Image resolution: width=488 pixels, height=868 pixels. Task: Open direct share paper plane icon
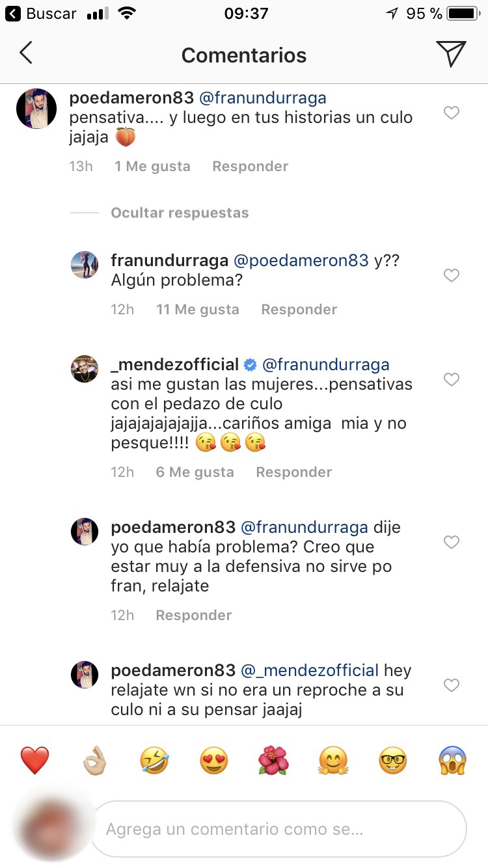pyautogui.click(x=451, y=54)
